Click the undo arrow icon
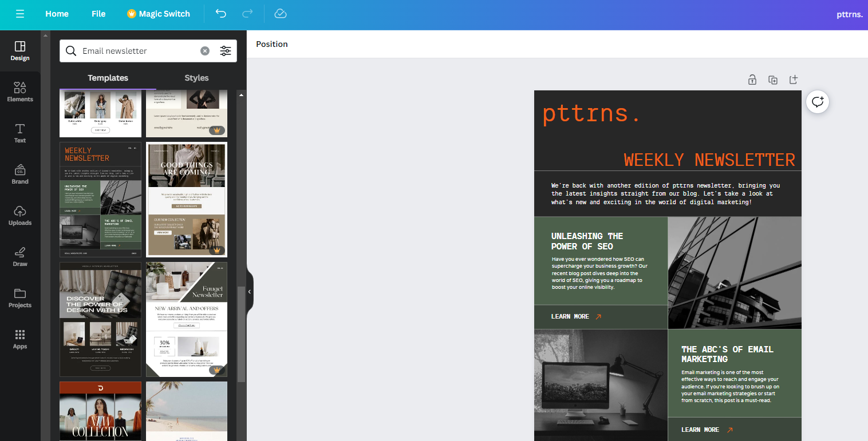 click(x=221, y=14)
